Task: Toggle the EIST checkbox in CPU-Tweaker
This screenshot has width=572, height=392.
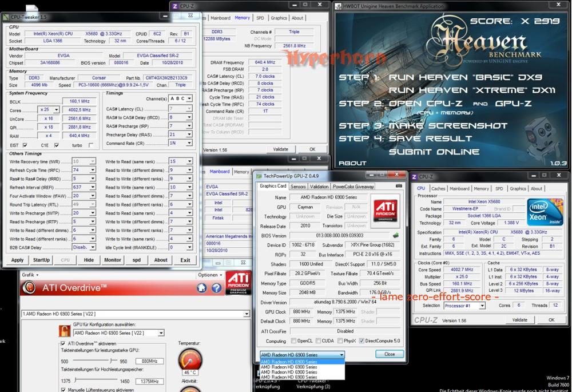Action: coord(25,145)
